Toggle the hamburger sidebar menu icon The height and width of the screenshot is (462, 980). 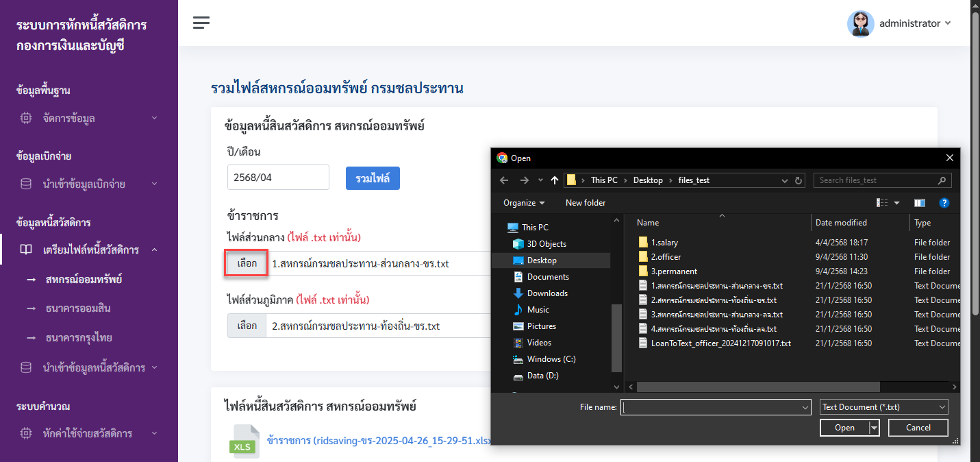[201, 23]
